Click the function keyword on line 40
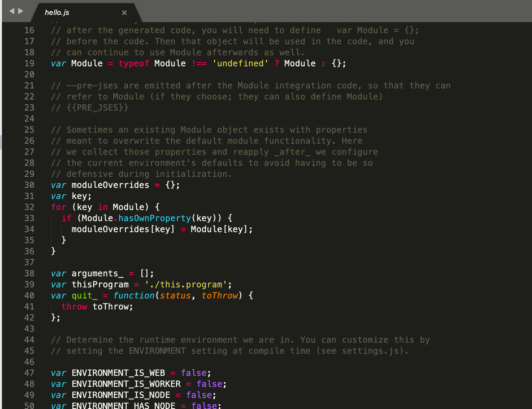 click(x=134, y=296)
